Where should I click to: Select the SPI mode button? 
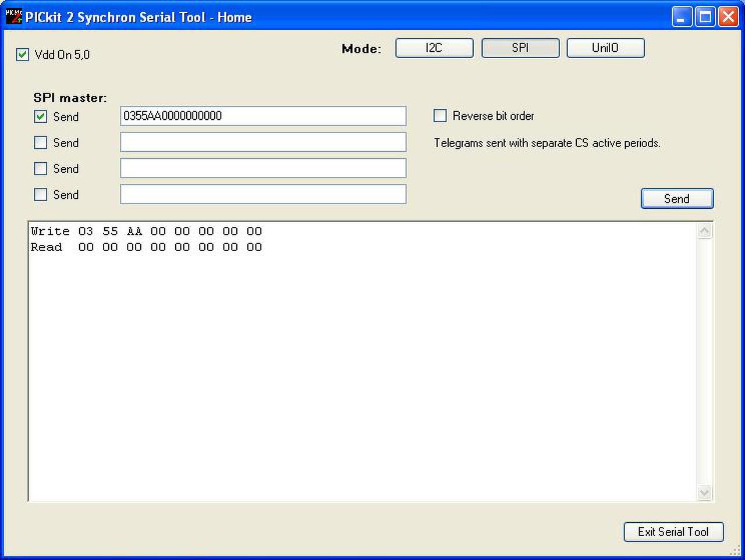pyautogui.click(x=520, y=48)
